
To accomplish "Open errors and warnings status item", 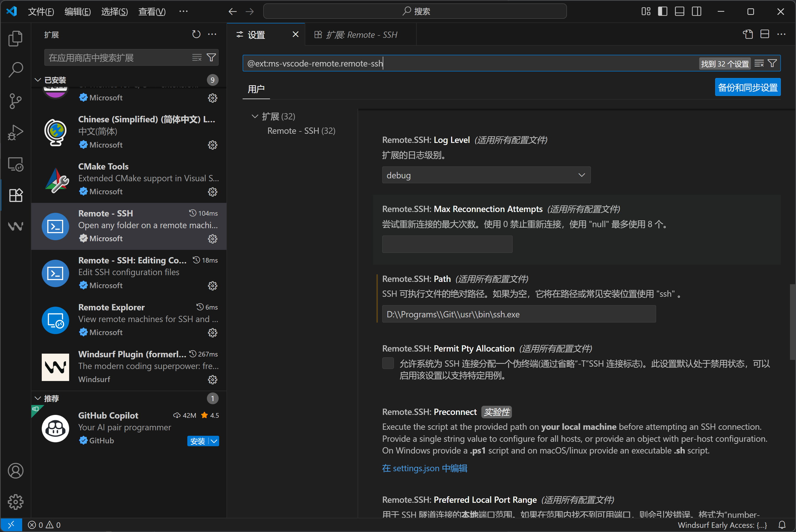I will click(44, 524).
